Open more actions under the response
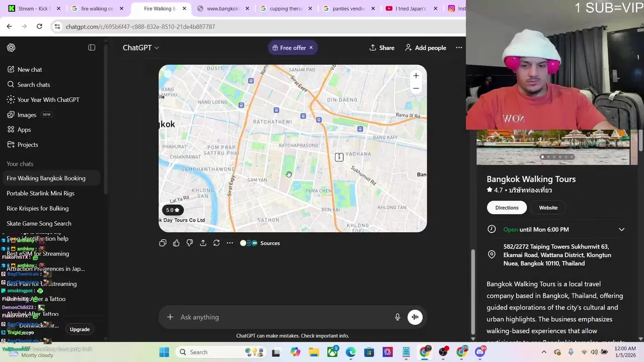The height and width of the screenshot is (362, 644). (x=230, y=243)
